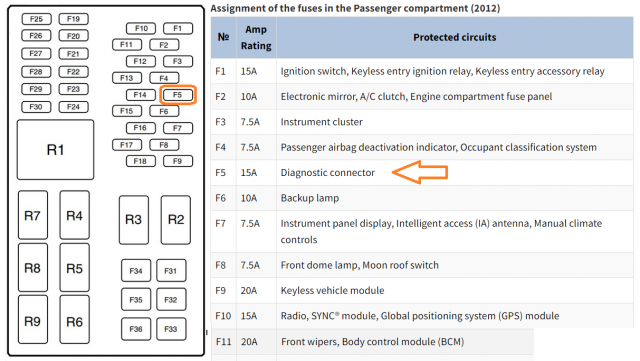640x361 pixels.
Task: Click the F25 fuse slot
Action: click(36, 19)
